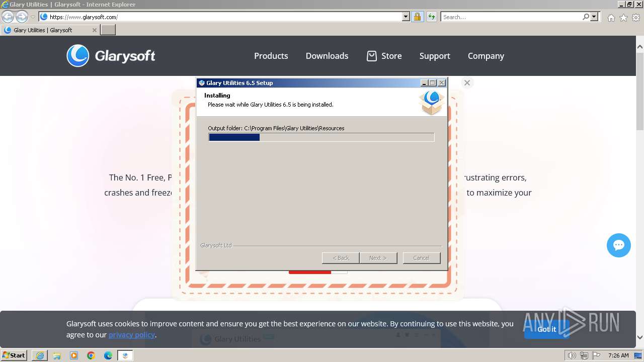Click the installer progress bar
This screenshot has height=362, width=644.
tap(321, 137)
